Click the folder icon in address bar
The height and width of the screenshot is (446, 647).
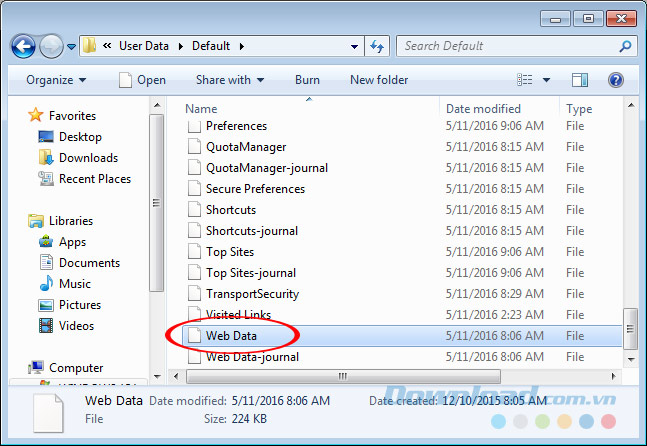pos(89,45)
